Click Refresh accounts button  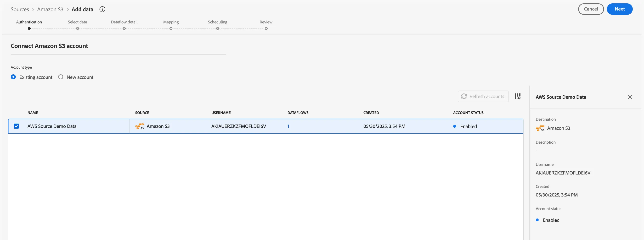483,96
